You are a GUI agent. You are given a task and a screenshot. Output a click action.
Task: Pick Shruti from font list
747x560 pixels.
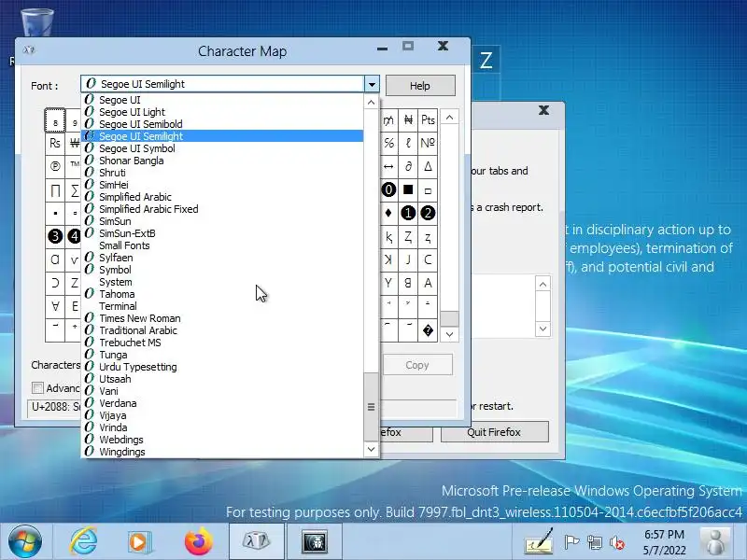222,173
